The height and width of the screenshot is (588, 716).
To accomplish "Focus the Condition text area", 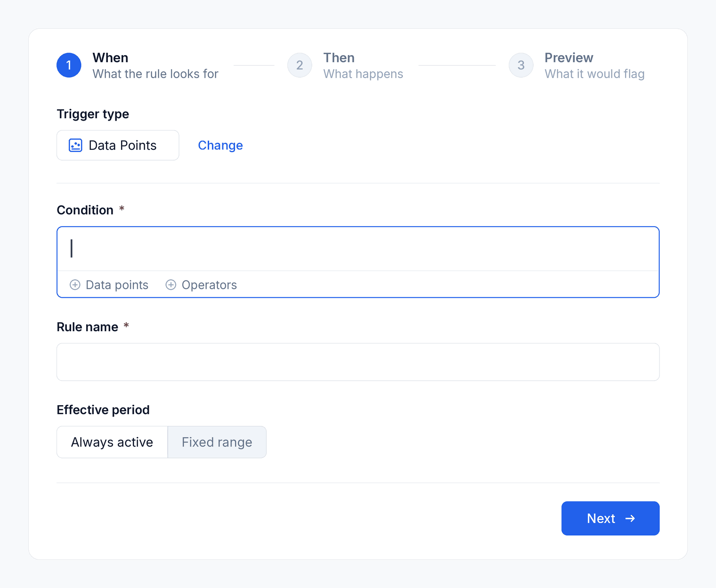I will 358,249.
